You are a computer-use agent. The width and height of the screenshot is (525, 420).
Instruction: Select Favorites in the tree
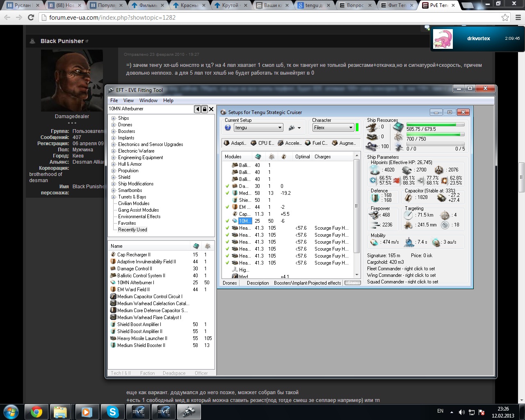click(x=127, y=223)
